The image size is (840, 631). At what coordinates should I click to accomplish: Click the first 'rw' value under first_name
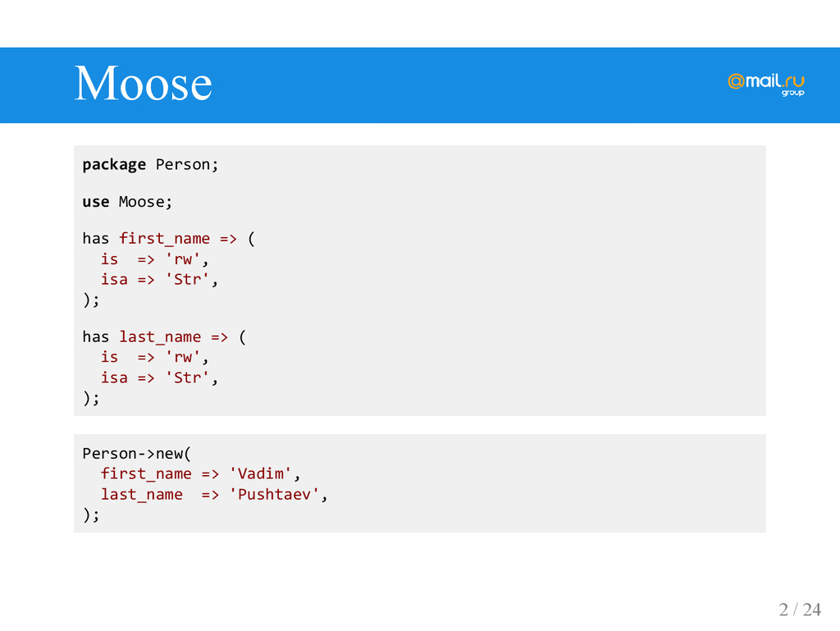click(183, 259)
